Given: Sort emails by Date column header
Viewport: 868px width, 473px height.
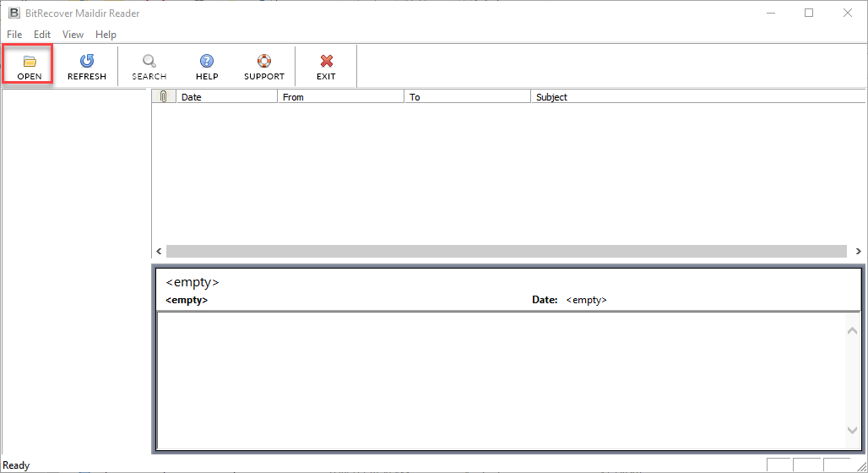Looking at the screenshot, I should point(227,97).
